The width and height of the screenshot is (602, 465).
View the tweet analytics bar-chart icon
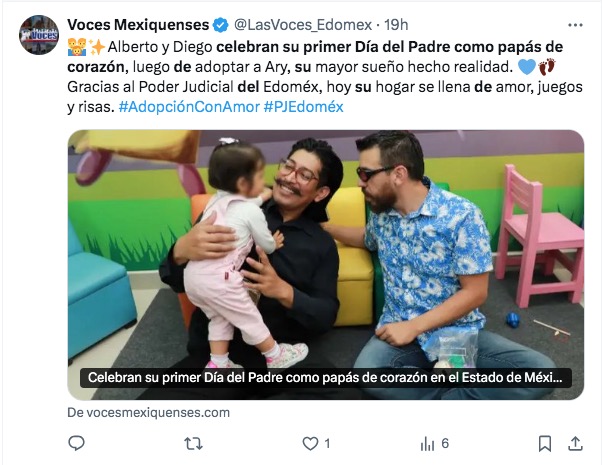[427, 444]
